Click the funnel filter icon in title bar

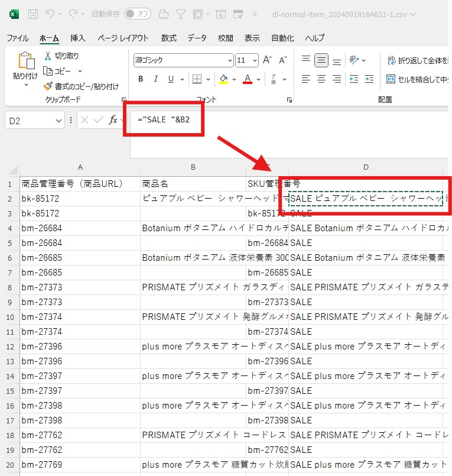click(x=181, y=14)
